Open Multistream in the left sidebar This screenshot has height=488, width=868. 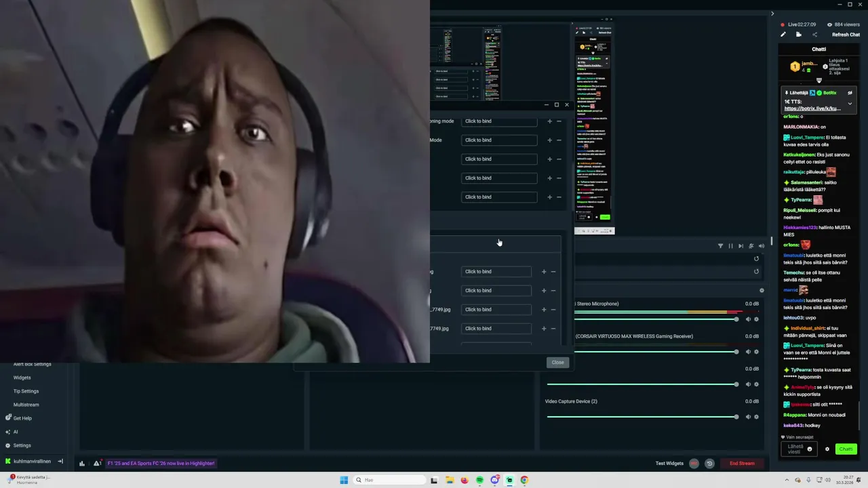(26, 405)
